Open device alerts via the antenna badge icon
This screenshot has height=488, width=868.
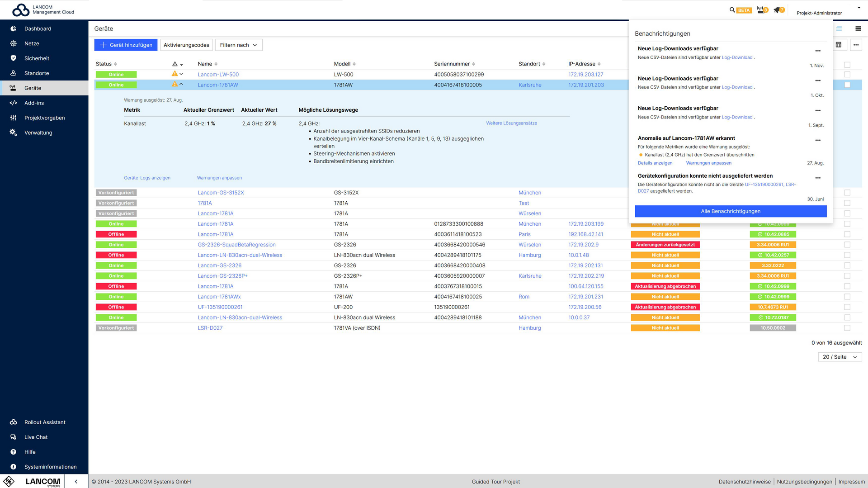(x=760, y=9)
